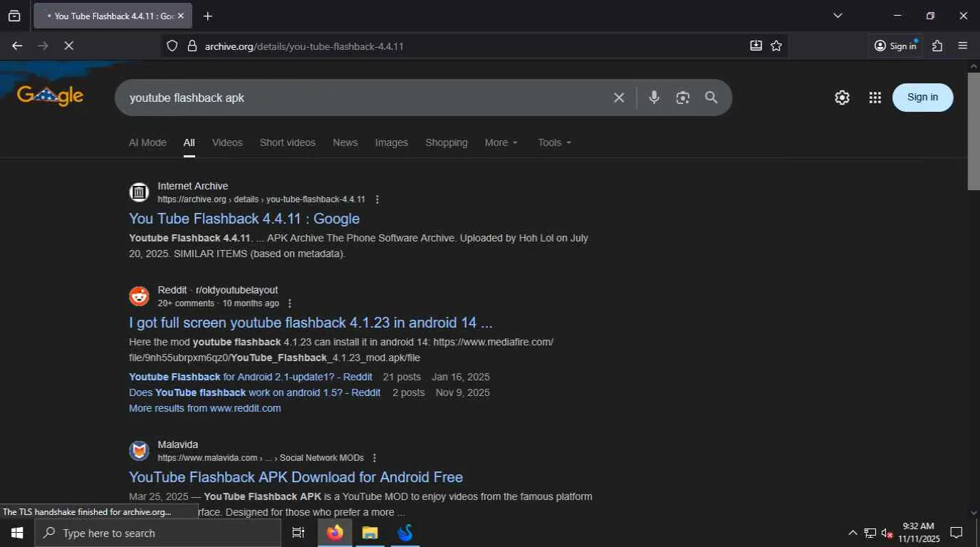The width and height of the screenshot is (980, 547).
Task: Show more results from www.reddit.com
Action: click(205, 408)
